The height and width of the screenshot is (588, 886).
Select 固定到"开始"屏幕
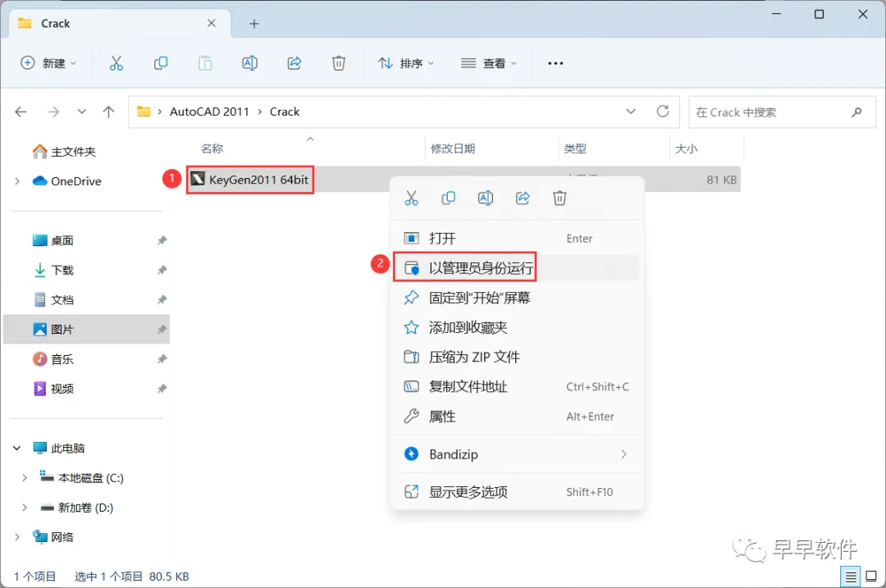(x=517, y=298)
